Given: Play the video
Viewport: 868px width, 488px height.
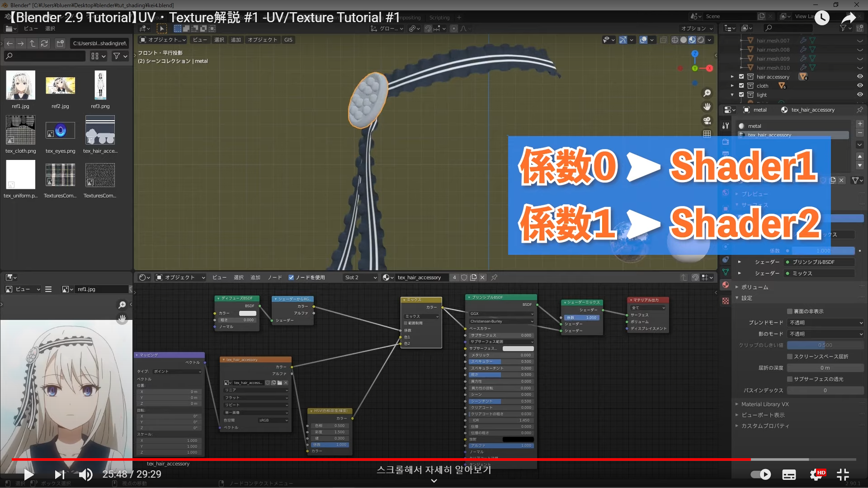Looking at the screenshot, I should [28, 474].
